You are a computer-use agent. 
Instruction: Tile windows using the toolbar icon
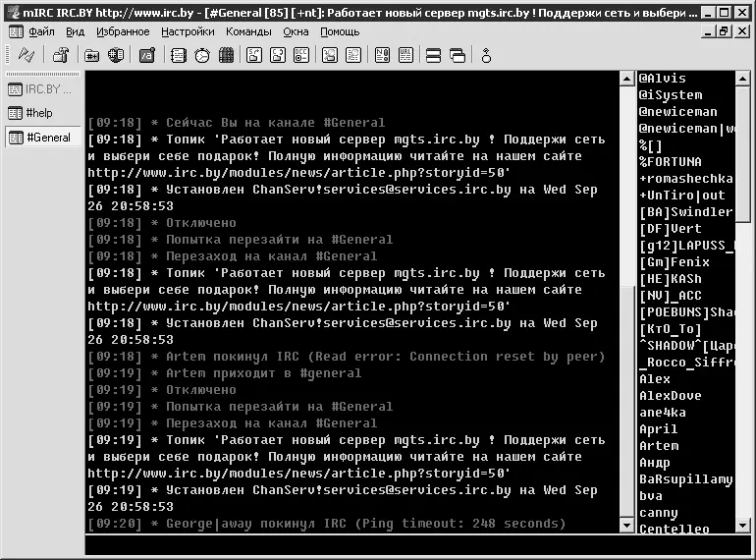[433, 55]
